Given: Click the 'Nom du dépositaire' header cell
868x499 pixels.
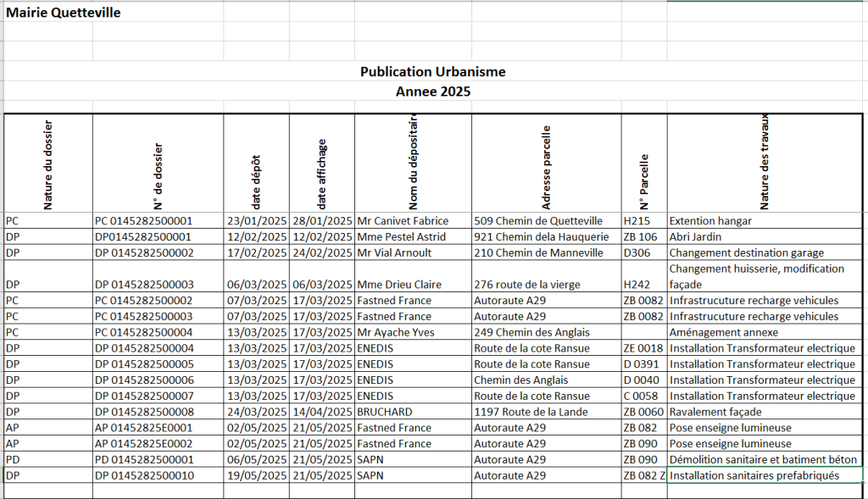Looking at the screenshot, I should [413, 164].
